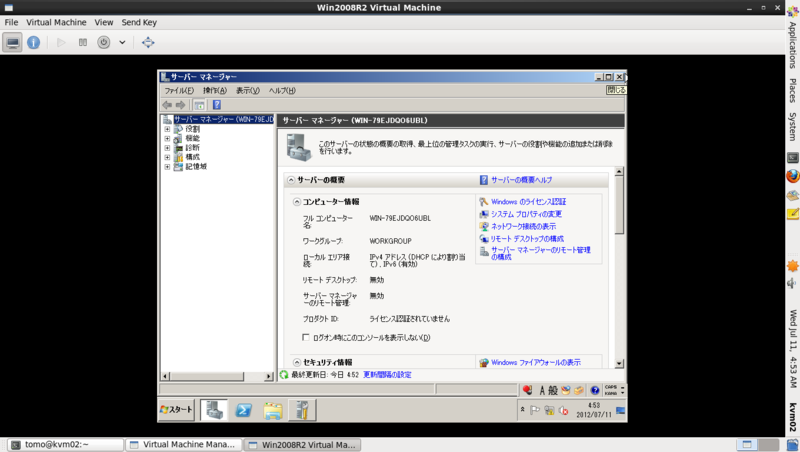Launch PowerShell from Windows taskbar
Viewport: 800px width, 452px height.
pos(244,410)
